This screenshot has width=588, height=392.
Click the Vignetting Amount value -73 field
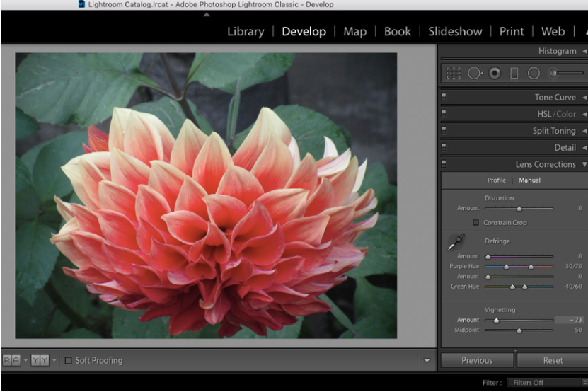(569, 320)
